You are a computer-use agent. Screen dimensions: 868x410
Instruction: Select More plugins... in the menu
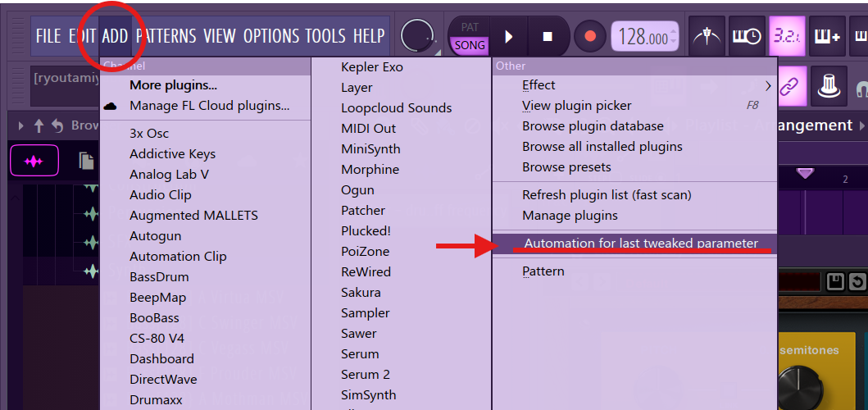click(173, 85)
